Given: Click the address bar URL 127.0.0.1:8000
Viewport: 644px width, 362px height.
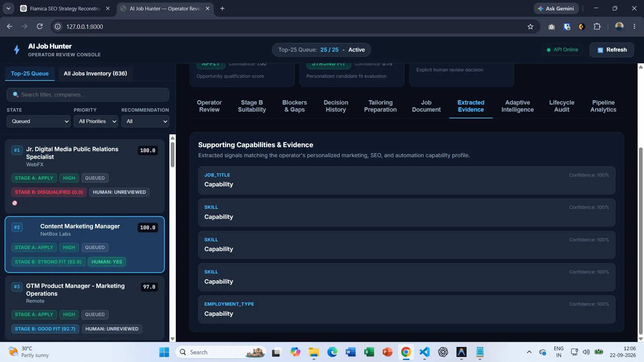Looking at the screenshot, I should pyautogui.click(x=85, y=26).
